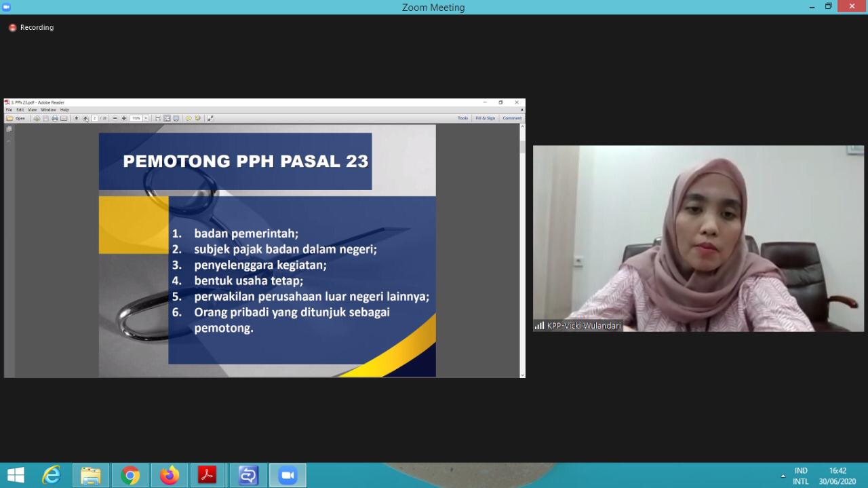Zoom out with the minus icon
This screenshot has width=868, height=488.
click(115, 118)
